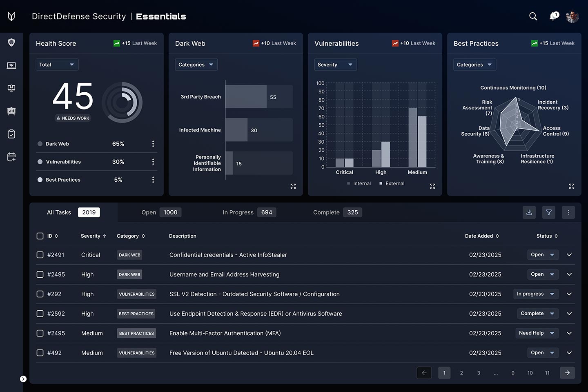Click the filter tasks icon
Screen dimensions: 588x392
(549, 212)
